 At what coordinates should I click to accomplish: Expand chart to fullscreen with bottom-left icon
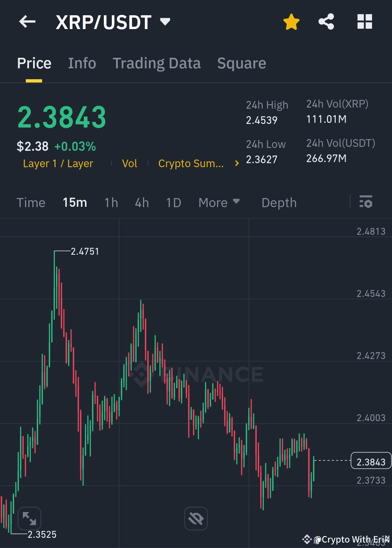pos(29,519)
